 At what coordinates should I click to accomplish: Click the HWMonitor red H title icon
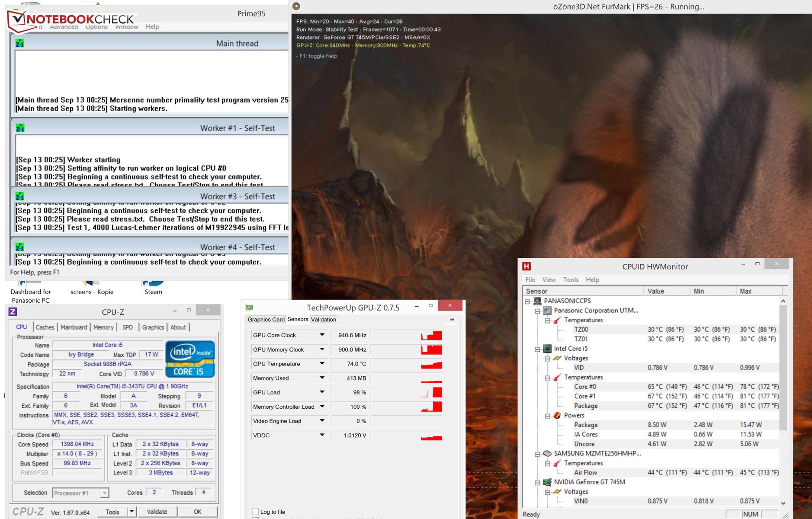click(526, 266)
